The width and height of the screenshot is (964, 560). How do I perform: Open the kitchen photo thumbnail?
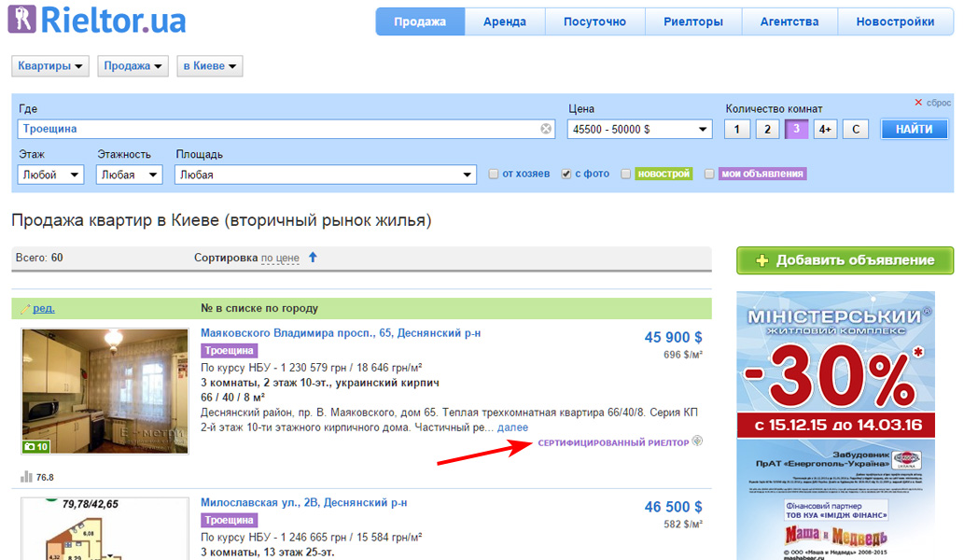point(105,390)
